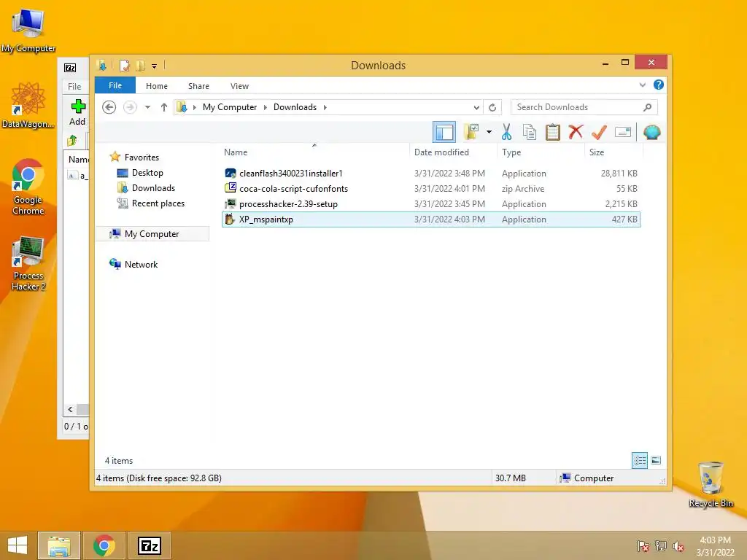Click the Rename label icon
This screenshot has height=560, width=747.
pyautogui.click(x=623, y=132)
